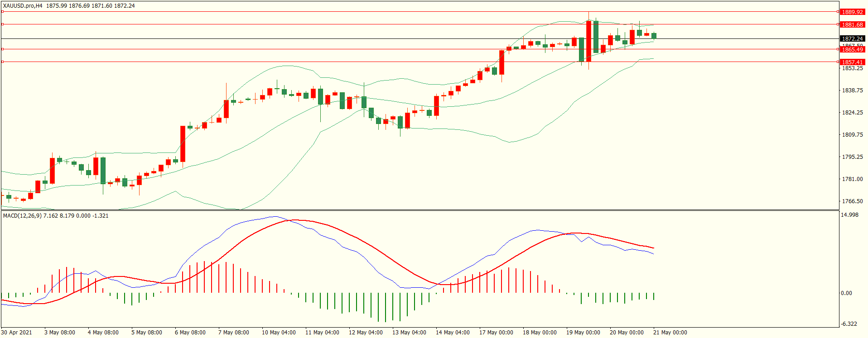Click the 5 May 08:00 time label
Screen dimensions: 868x338
(147, 333)
